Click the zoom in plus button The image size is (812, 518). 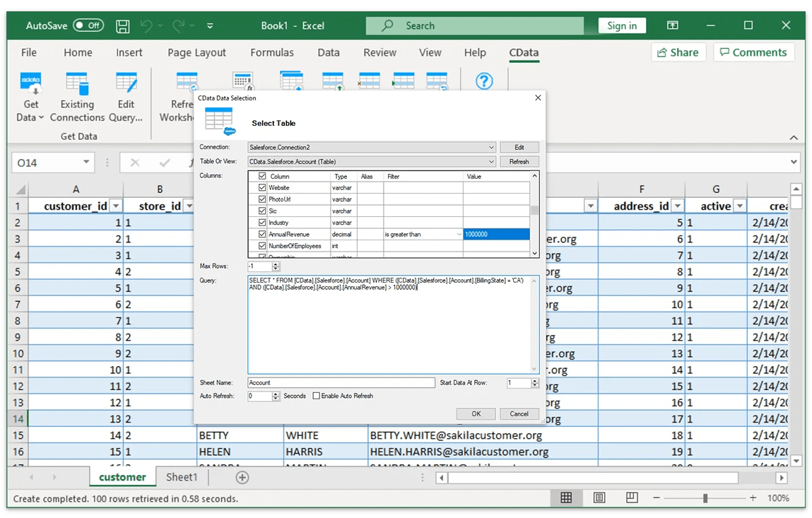(753, 498)
